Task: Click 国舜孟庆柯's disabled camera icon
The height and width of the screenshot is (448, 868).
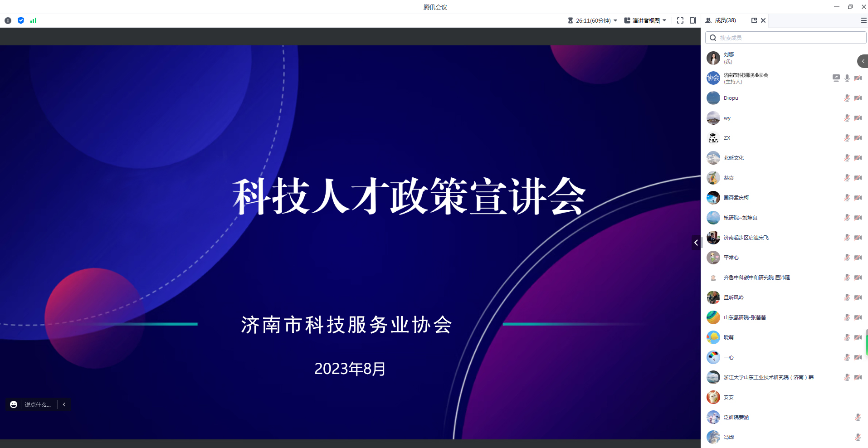Action: pyautogui.click(x=858, y=198)
